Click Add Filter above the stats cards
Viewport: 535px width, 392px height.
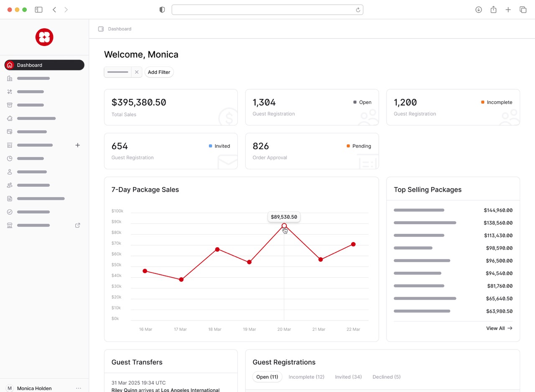159,72
